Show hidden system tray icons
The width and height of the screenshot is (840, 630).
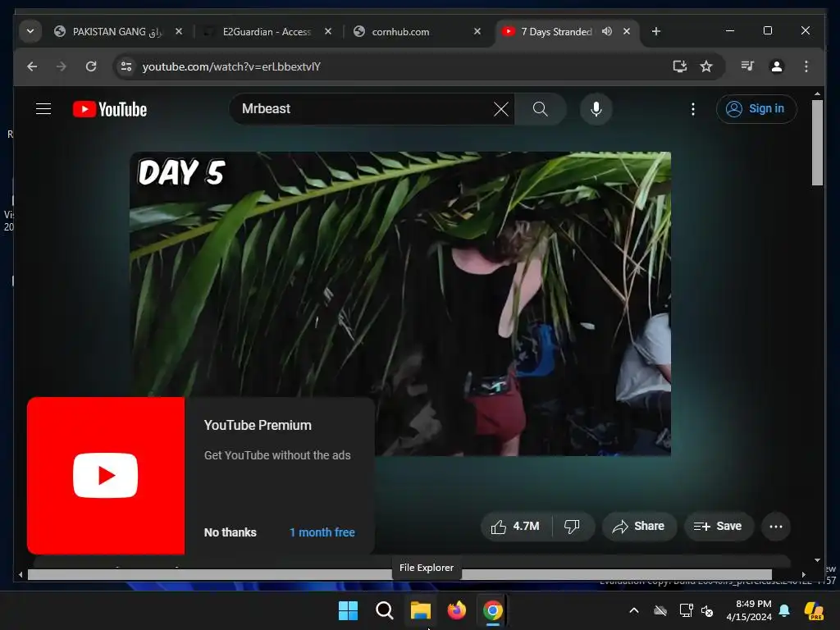(x=634, y=610)
